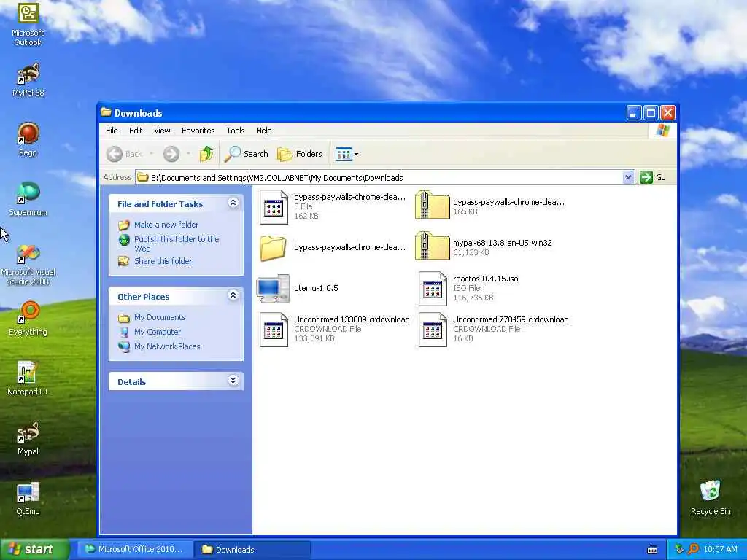Open the Views dropdown button
The height and width of the screenshot is (560, 747).
pyautogui.click(x=347, y=154)
